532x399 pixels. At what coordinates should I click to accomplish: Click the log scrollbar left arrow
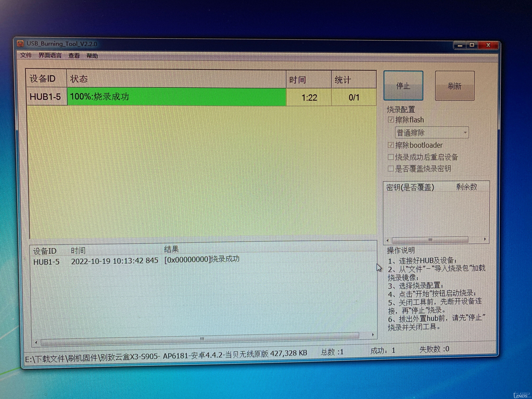(36, 343)
